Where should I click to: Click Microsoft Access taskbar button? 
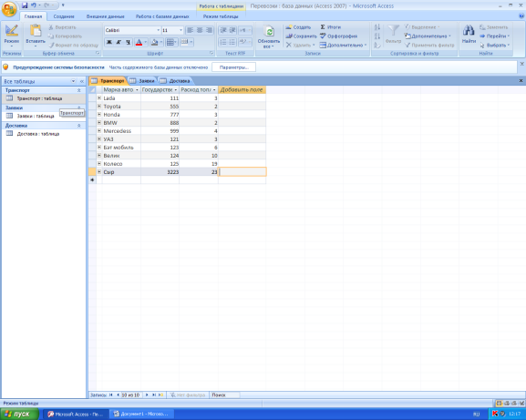[76, 414]
